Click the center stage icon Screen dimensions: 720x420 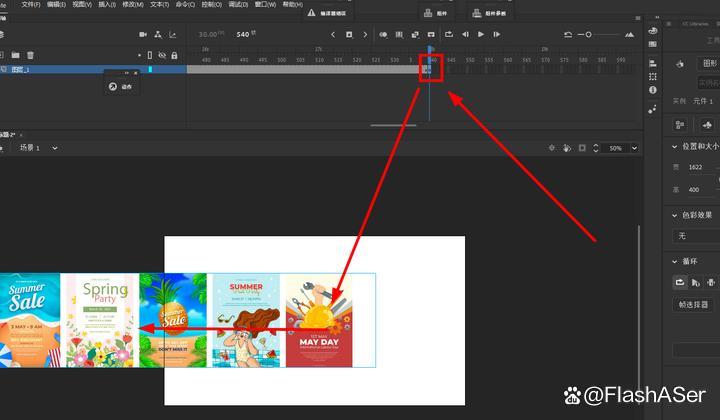click(552, 148)
